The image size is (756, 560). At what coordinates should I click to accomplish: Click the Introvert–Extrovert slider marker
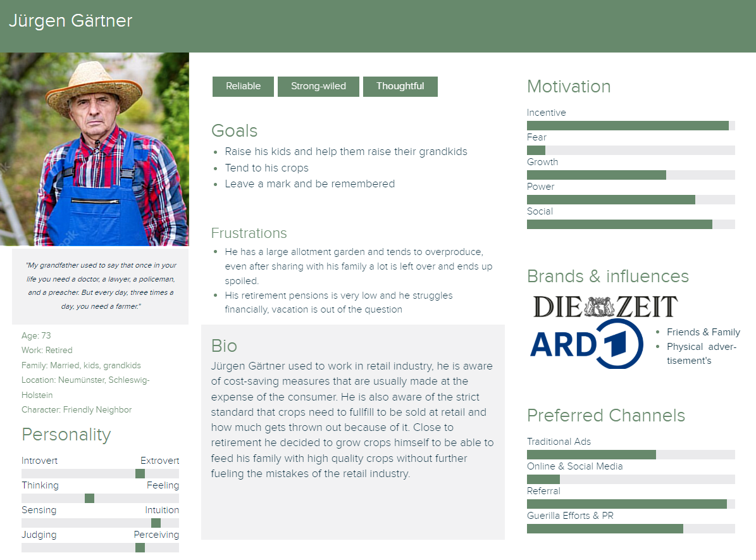pyautogui.click(x=140, y=474)
